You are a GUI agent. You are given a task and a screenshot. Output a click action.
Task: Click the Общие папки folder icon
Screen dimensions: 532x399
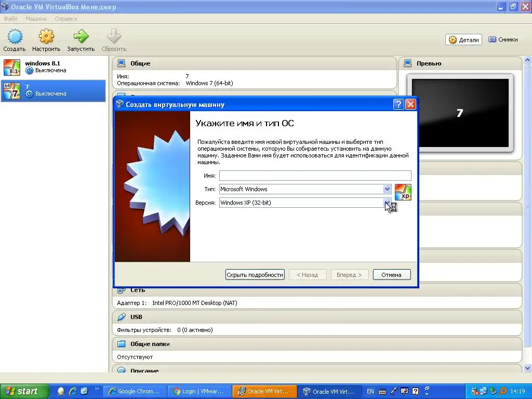121,344
